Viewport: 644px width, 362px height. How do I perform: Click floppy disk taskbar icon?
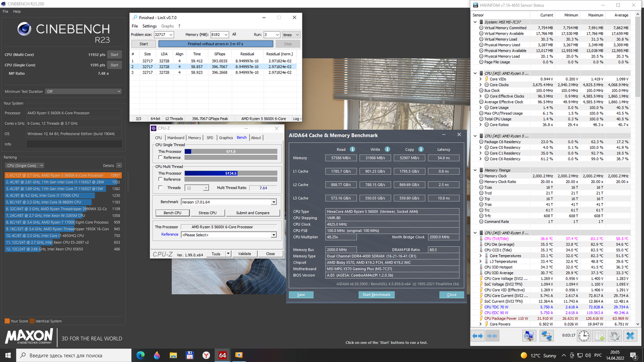(x=190, y=355)
